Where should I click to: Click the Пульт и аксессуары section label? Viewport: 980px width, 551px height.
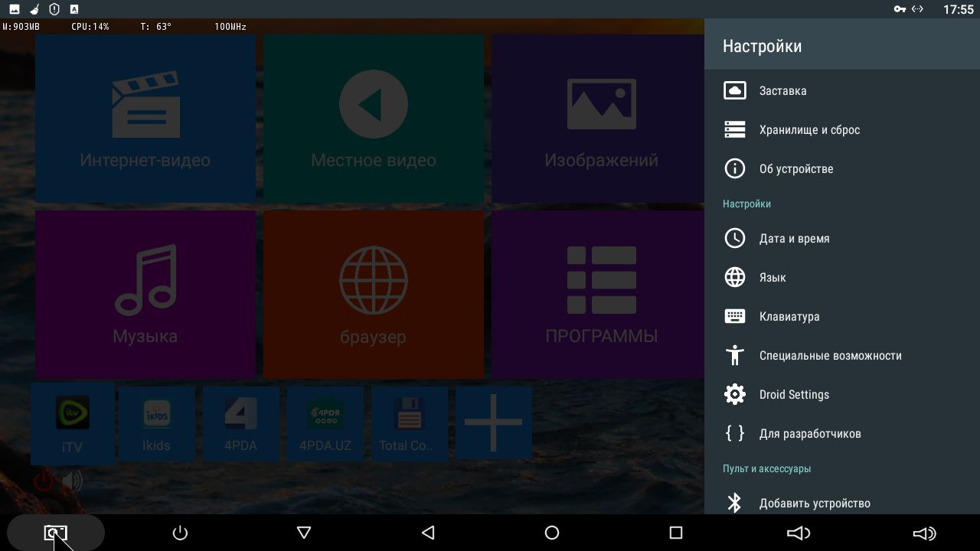(766, 468)
